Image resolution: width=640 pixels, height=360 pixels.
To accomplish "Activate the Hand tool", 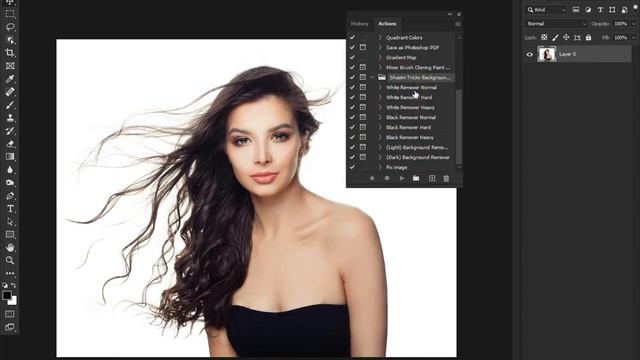I will [x=10, y=247].
